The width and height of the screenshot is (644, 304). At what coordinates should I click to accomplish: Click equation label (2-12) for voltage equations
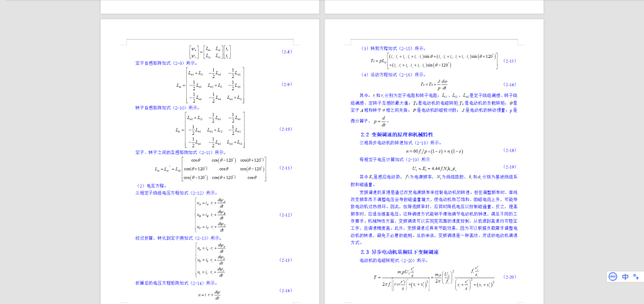coord(286,215)
